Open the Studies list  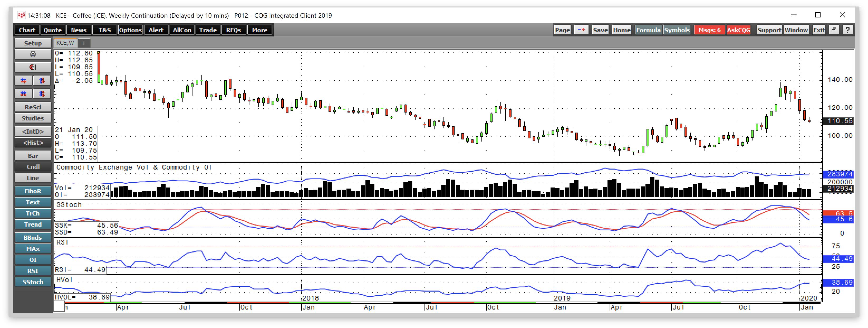33,118
